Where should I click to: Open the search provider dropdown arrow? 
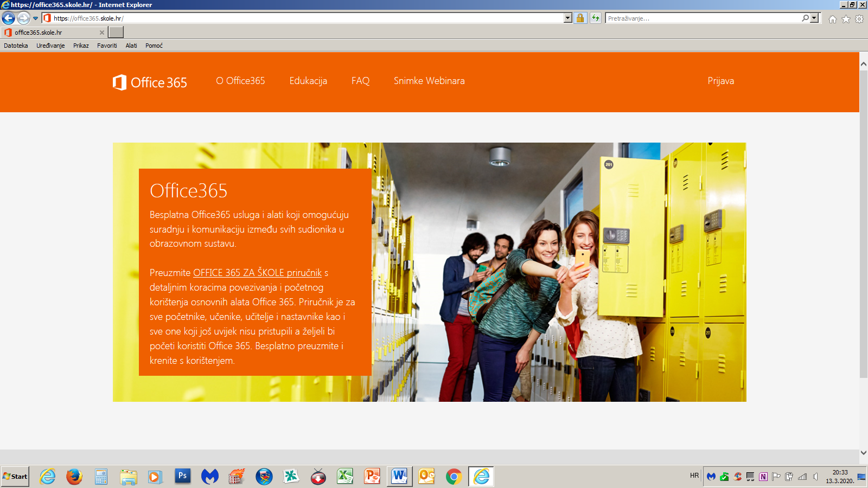pyautogui.click(x=814, y=18)
